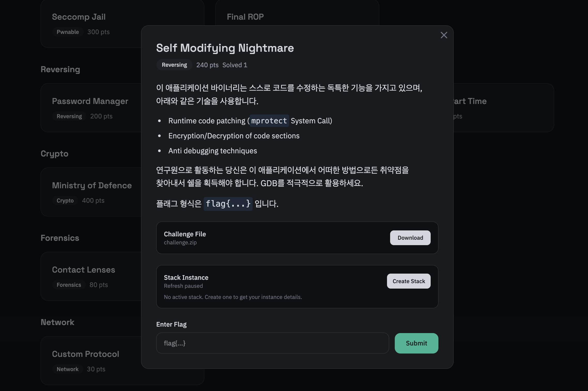Click the mprotect code snippet
The width and height of the screenshot is (588, 391).
[x=269, y=121]
